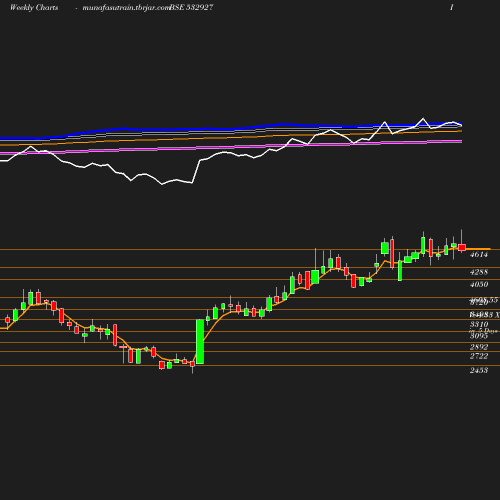Click the 4288 price level label
Image resolution: width=500 pixels, height=500 pixels.
(479, 272)
